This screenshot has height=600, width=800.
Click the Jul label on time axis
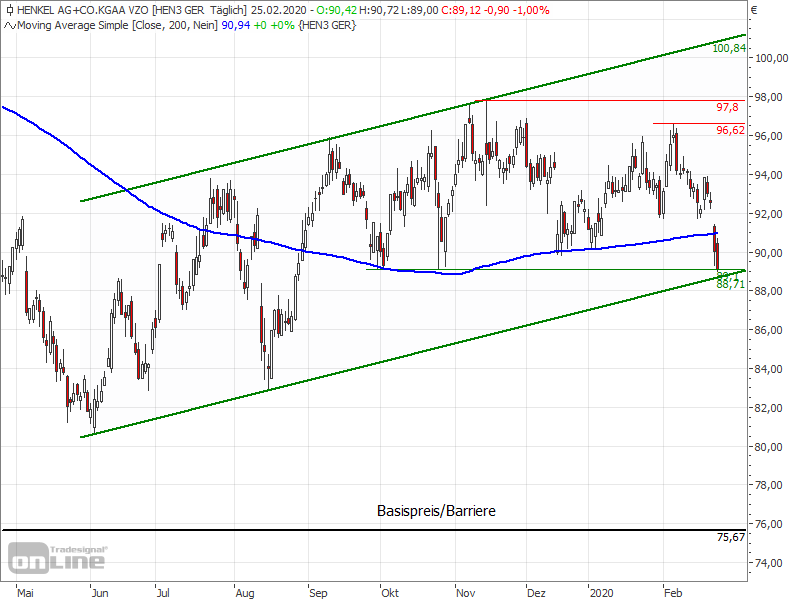(163, 593)
